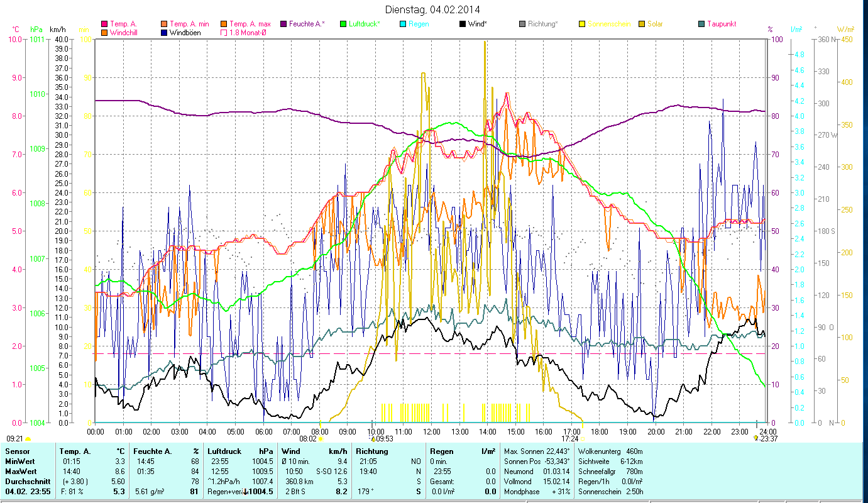The width and height of the screenshot is (868, 503).
Task: Click the Gesamt: rain total label
Action: point(443,482)
